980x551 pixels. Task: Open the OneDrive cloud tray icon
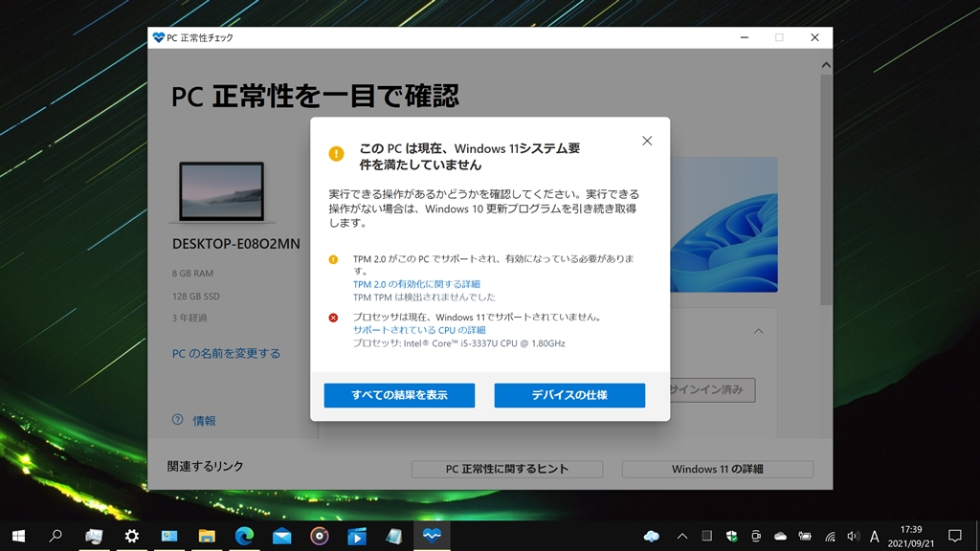(x=780, y=536)
